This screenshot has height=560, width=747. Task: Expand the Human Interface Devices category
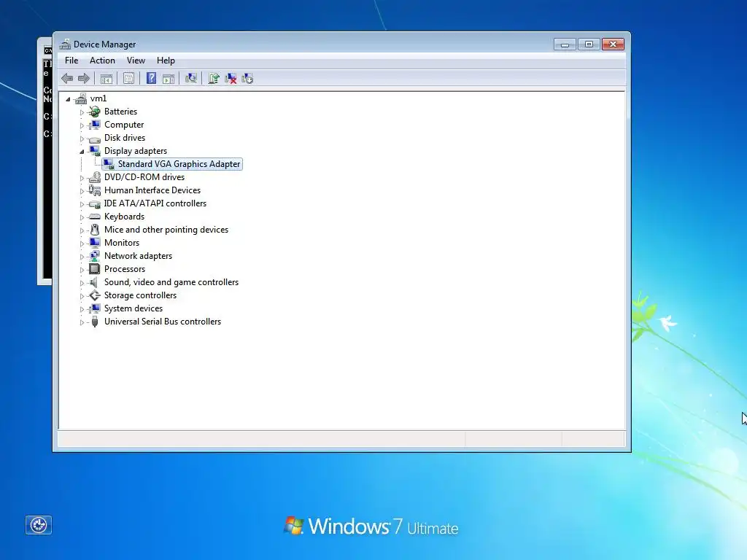[82, 191]
